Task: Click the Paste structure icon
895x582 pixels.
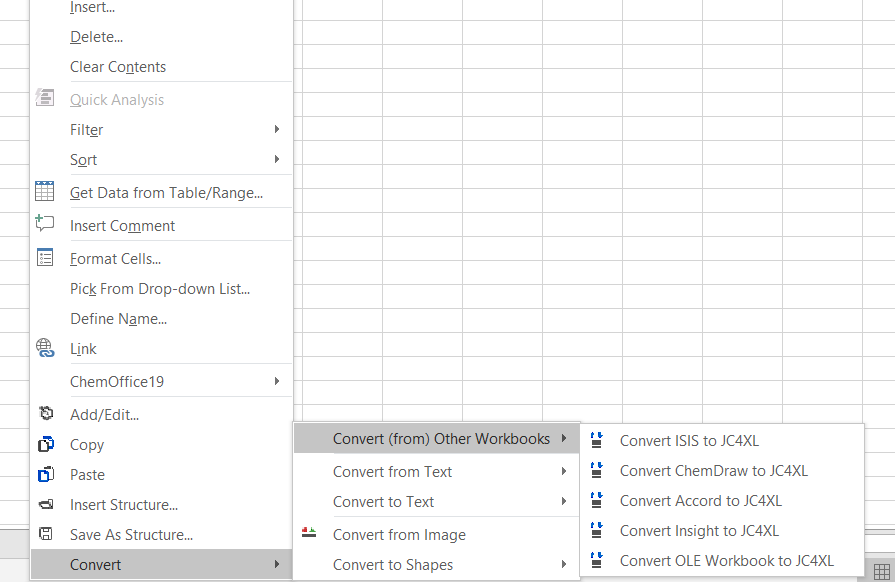Action: (x=45, y=474)
